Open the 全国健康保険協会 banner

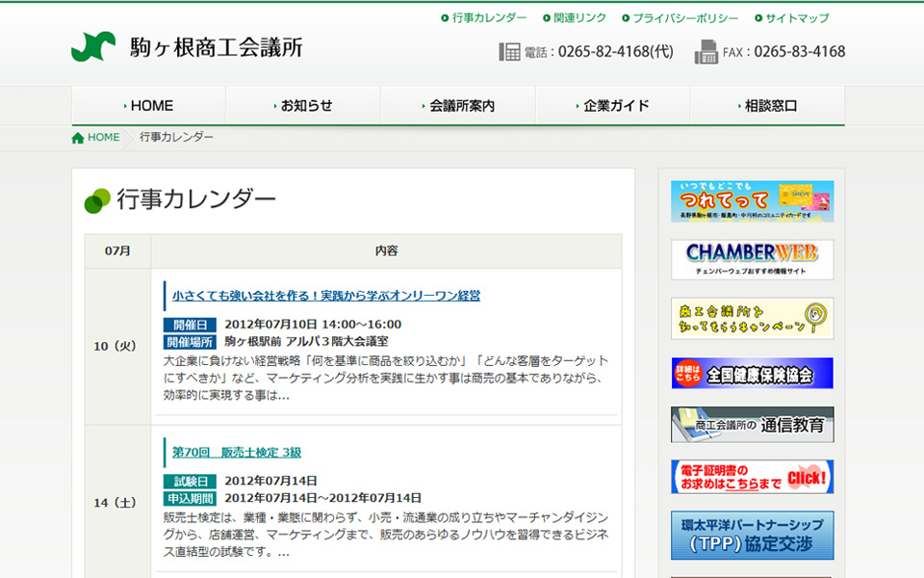tap(752, 374)
